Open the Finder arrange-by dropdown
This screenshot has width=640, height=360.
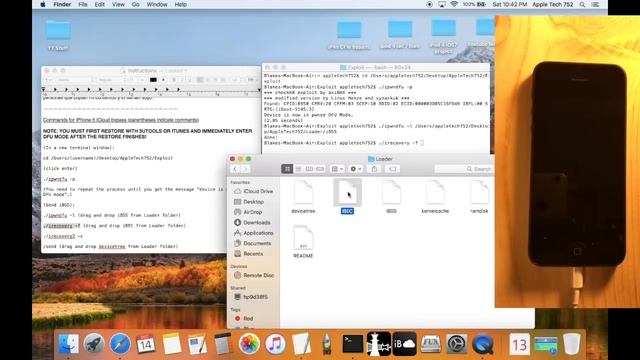point(337,169)
